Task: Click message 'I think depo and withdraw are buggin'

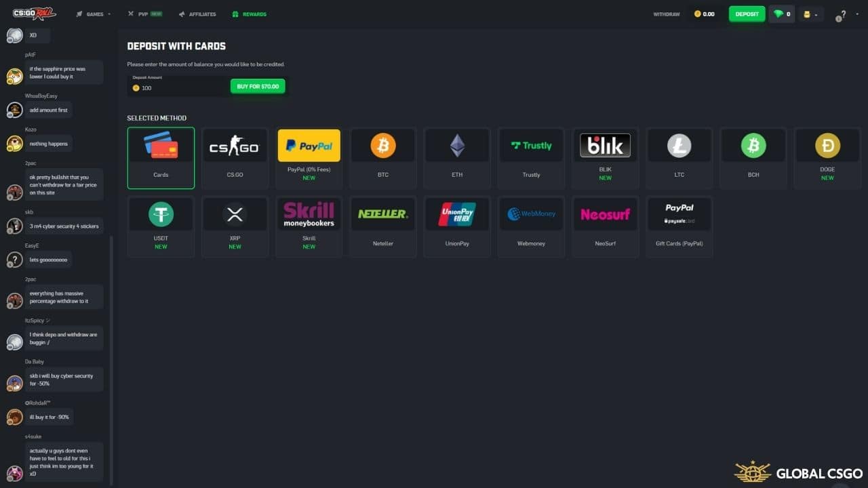Action: click(64, 338)
